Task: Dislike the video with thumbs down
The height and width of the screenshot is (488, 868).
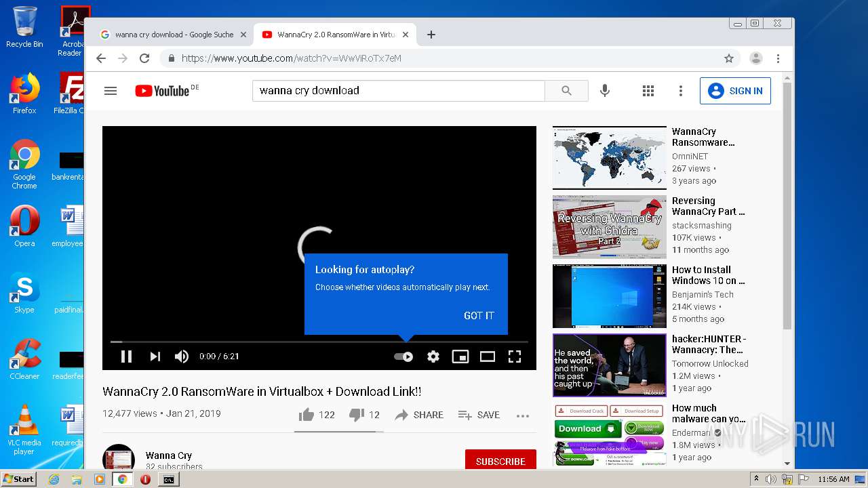Action: (x=364, y=415)
